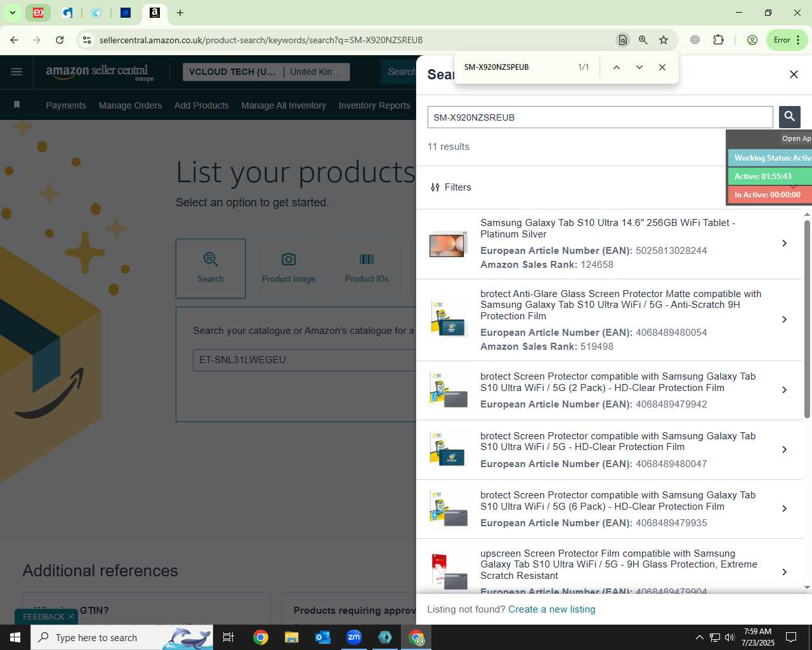812x650 pixels.
Task: Click the brotect Anti-Glare product thumbnail
Action: click(448, 319)
